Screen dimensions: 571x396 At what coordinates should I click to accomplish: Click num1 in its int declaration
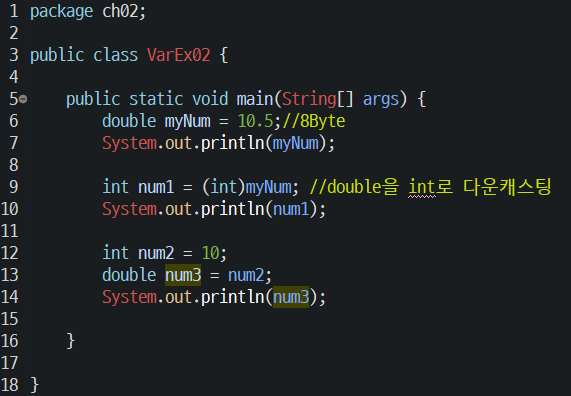[x=156, y=187]
